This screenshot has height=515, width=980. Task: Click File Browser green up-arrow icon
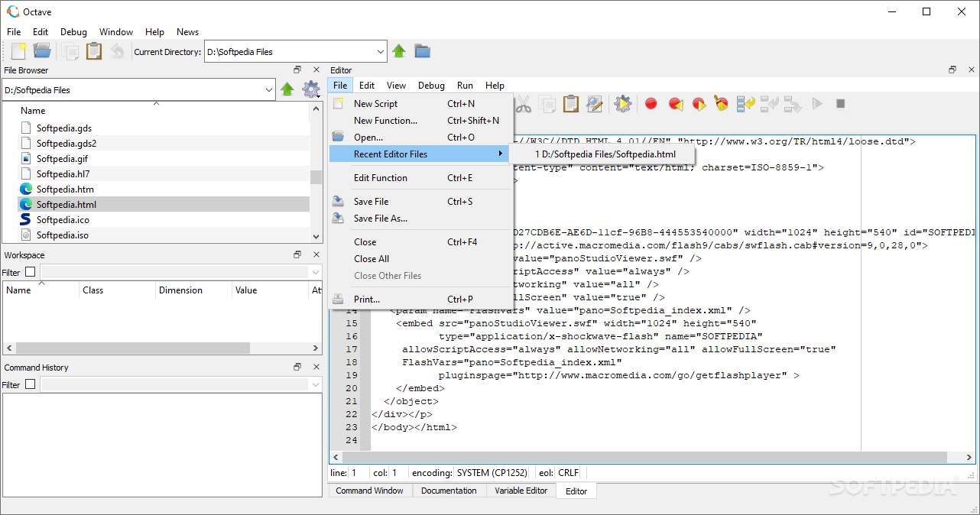pos(287,89)
